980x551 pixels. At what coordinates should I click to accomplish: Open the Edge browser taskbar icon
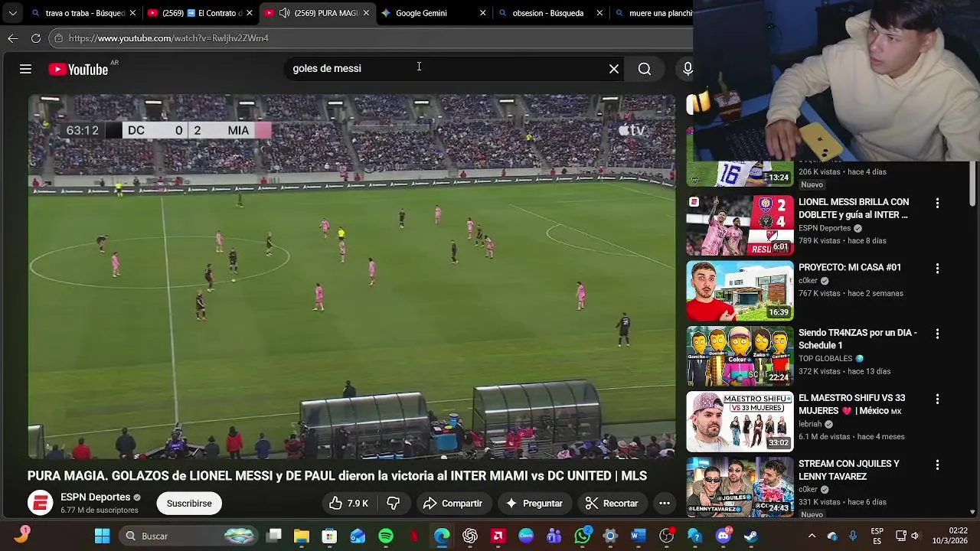pyautogui.click(x=442, y=536)
